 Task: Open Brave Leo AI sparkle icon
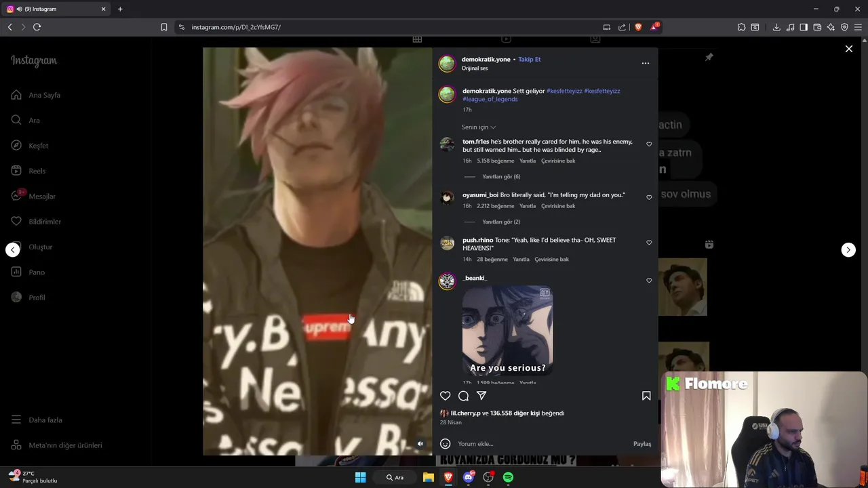point(831,27)
